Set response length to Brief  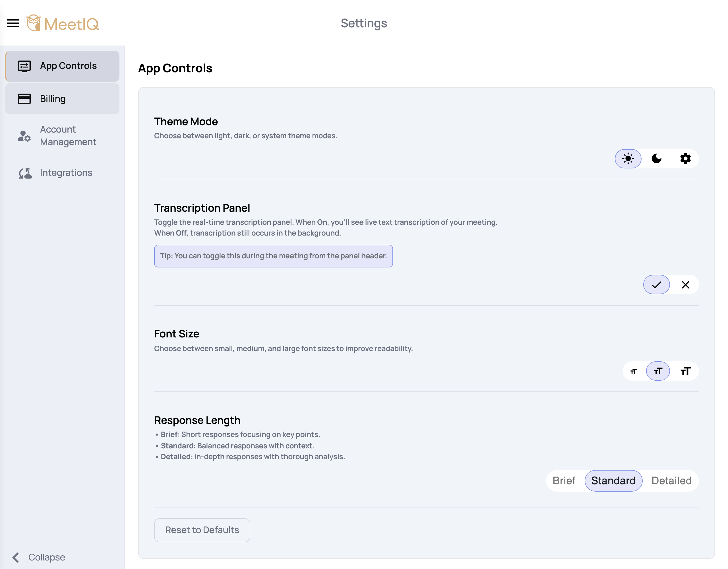564,481
